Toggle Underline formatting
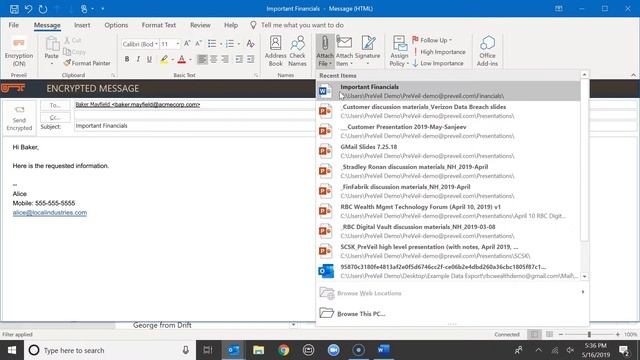The width and height of the screenshot is (640, 360). tap(149, 60)
